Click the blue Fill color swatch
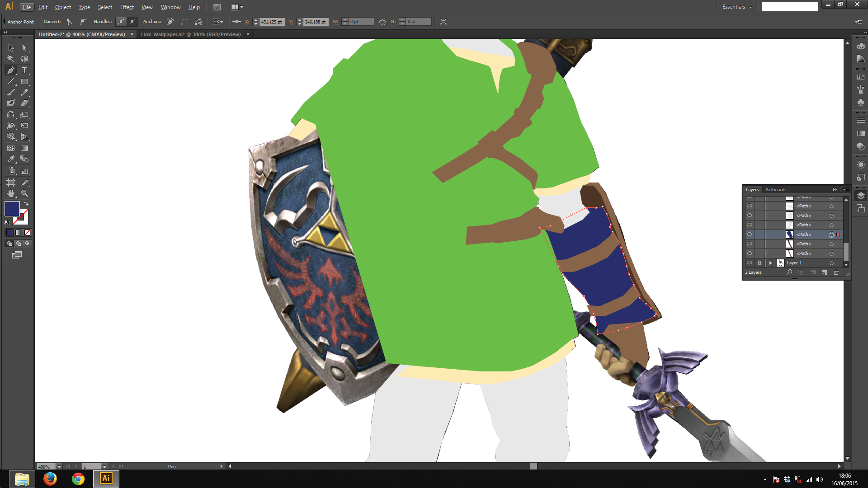Viewport: 868px width, 488px height. click(x=12, y=208)
